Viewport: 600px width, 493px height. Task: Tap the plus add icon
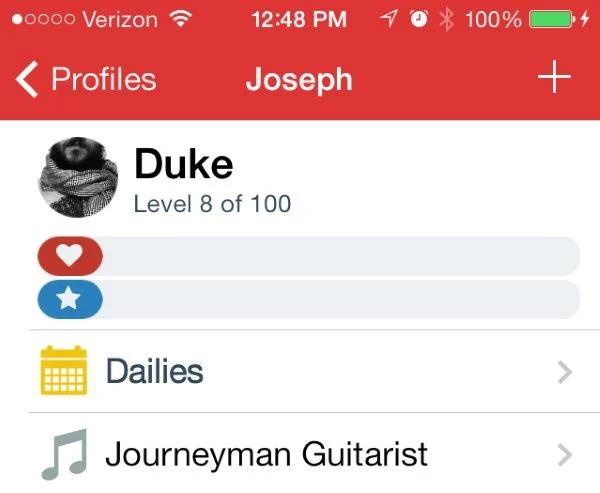553,79
